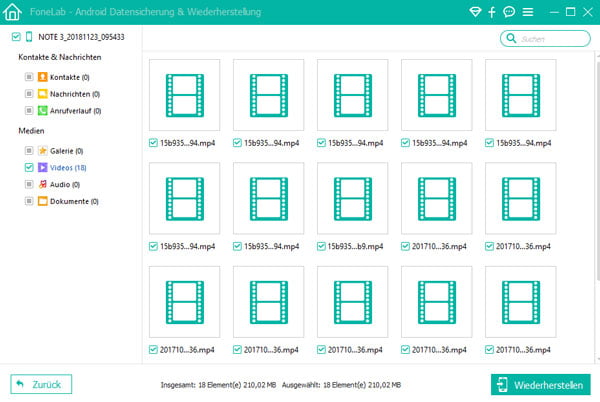Click the Galerie star icon
Image resolution: width=600 pixels, height=402 pixels.
point(42,150)
